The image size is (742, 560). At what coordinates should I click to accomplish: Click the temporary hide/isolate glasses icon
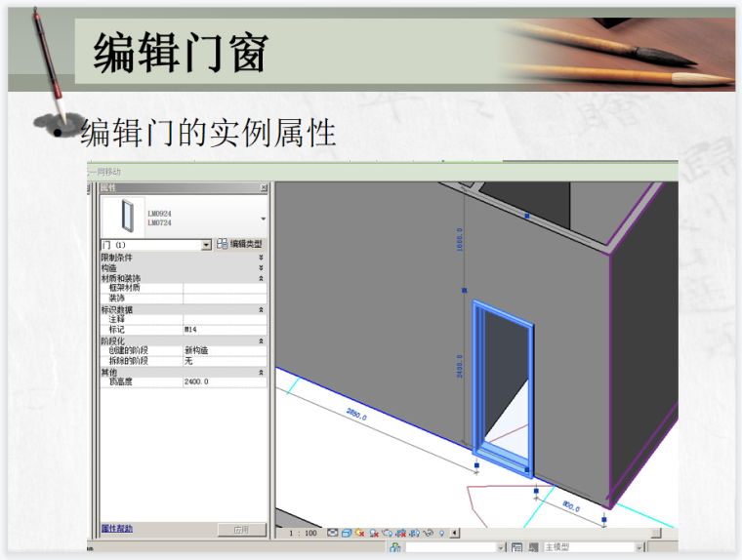pos(428,534)
